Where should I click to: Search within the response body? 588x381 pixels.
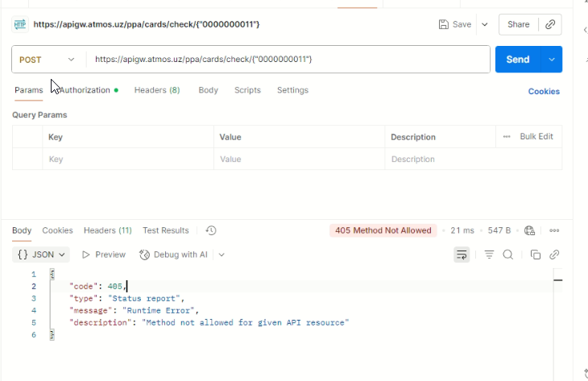point(508,255)
